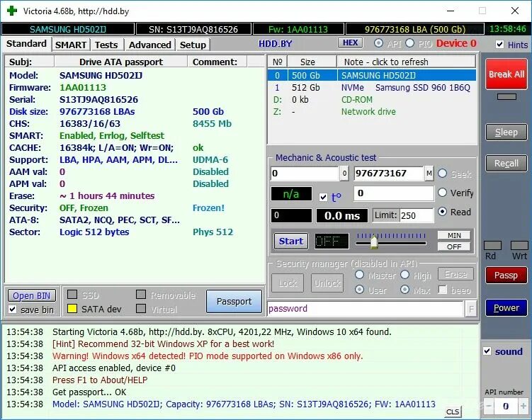Click the n/a temperature display

pos(291,194)
